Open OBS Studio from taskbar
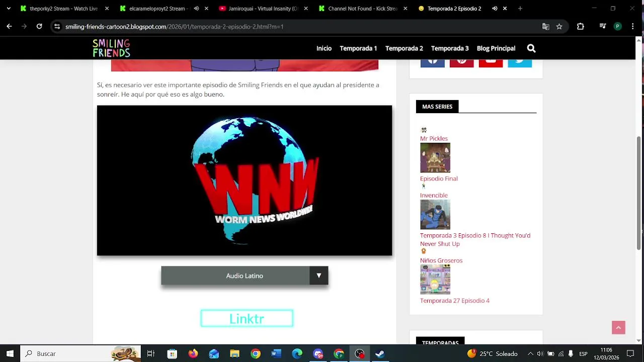This screenshot has height=362, width=644. 359,353
